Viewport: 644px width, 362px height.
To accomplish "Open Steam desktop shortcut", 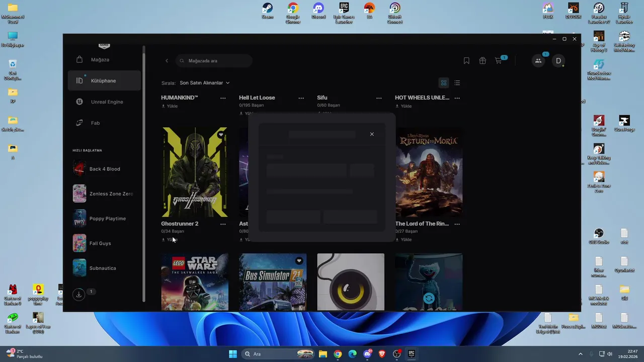I will (268, 12).
